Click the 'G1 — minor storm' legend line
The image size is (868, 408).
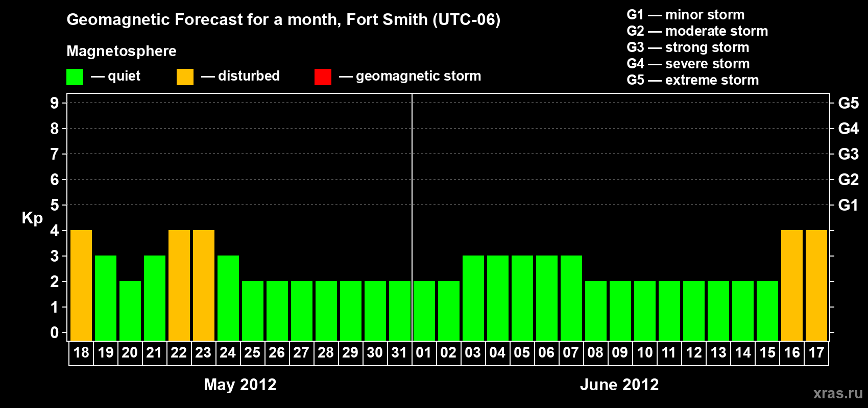(x=686, y=15)
